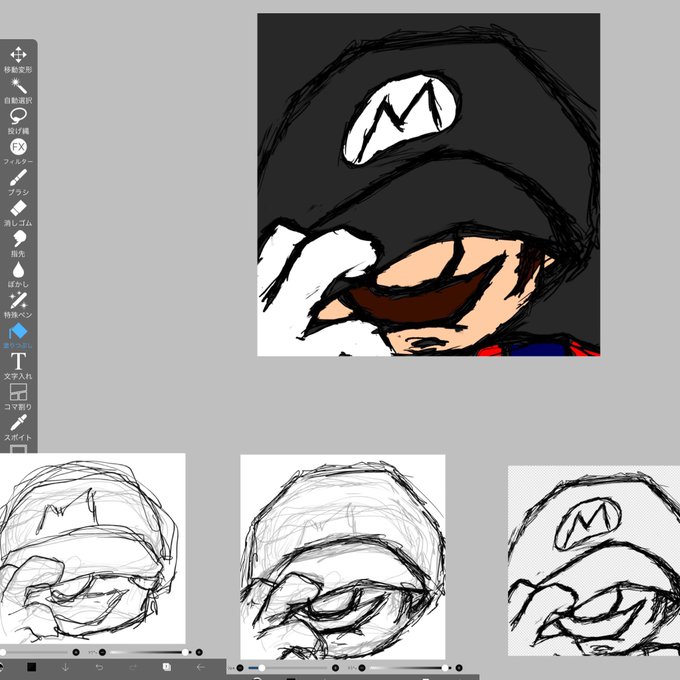
Task: Select the Magic Wand (自動選択) tool
Action: pos(18,91)
